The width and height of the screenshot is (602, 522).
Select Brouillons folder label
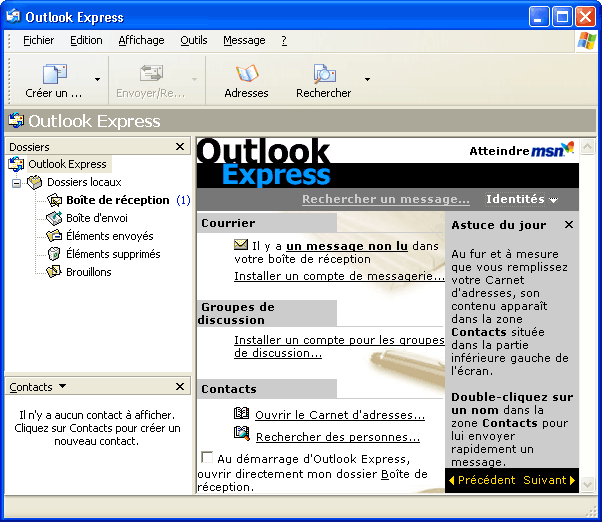[x=89, y=272]
